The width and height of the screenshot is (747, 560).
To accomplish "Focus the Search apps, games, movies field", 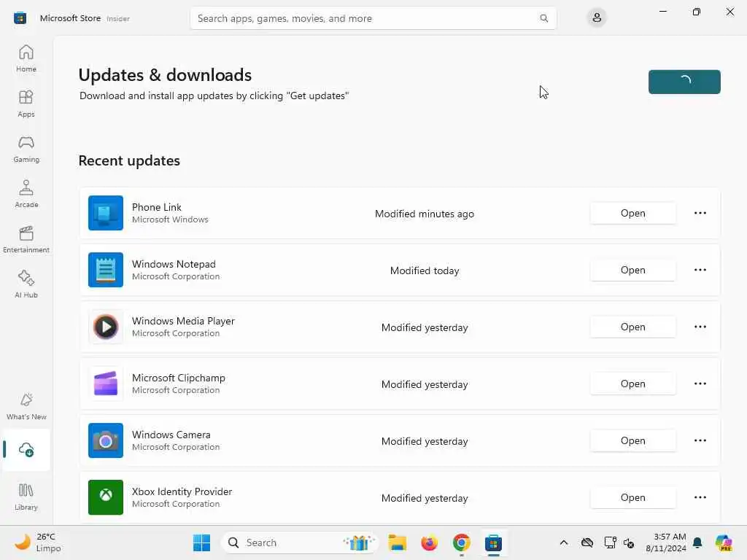I will (373, 18).
